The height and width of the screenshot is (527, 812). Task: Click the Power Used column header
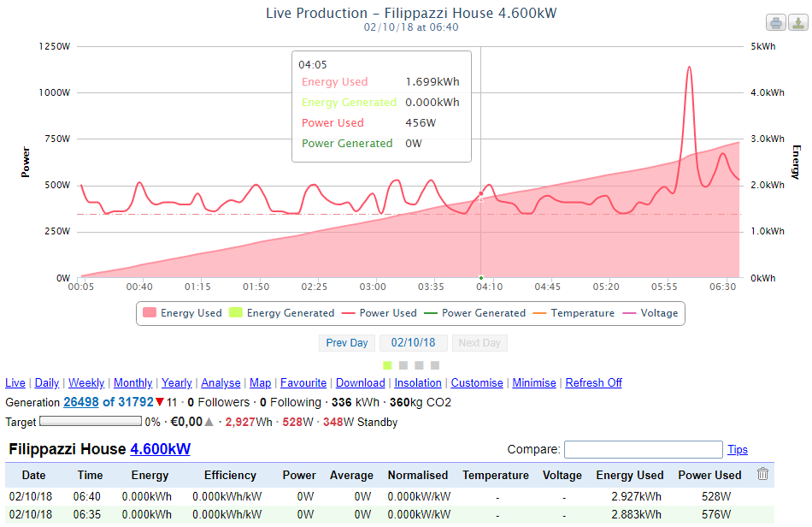click(709, 475)
